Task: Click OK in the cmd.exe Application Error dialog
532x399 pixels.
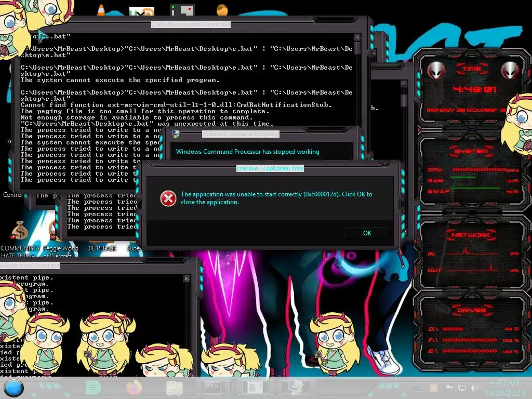Action: [367, 233]
